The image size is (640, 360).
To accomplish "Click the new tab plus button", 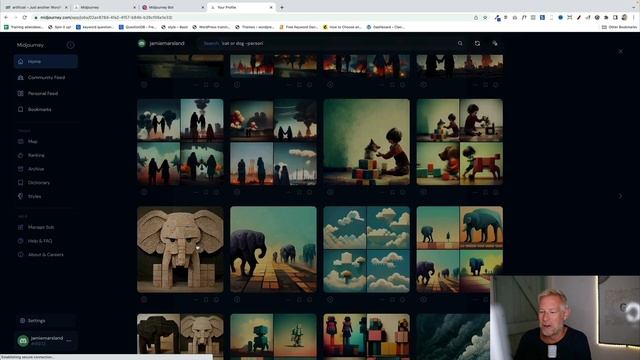I will 282,7.
